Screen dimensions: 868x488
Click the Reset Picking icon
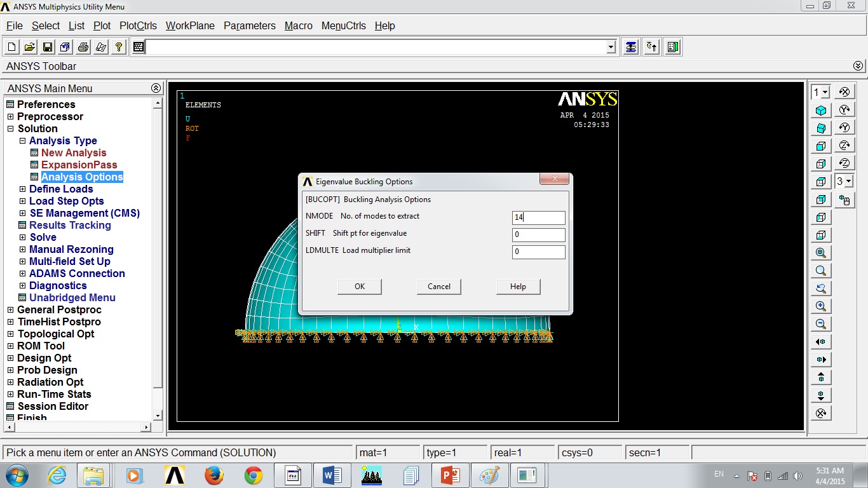[652, 47]
